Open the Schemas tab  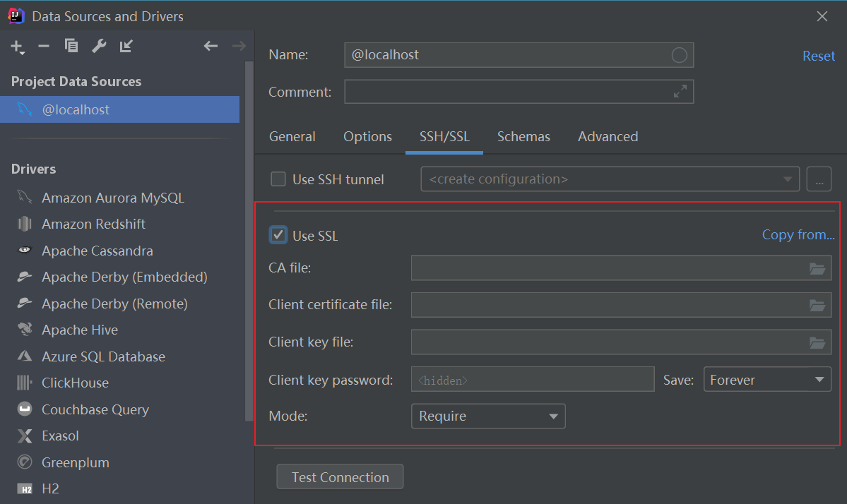pos(523,136)
